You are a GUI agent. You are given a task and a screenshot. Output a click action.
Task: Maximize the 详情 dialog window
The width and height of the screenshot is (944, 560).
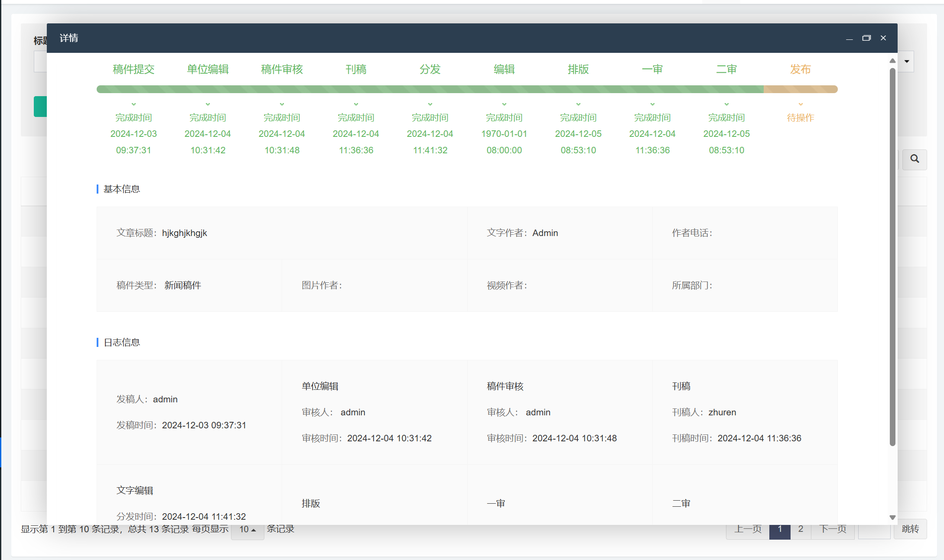pyautogui.click(x=866, y=38)
